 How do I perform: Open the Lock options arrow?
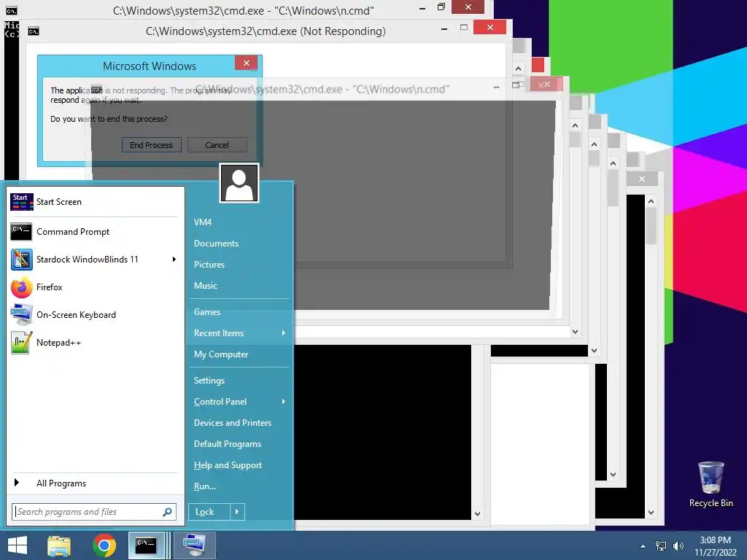click(237, 512)
